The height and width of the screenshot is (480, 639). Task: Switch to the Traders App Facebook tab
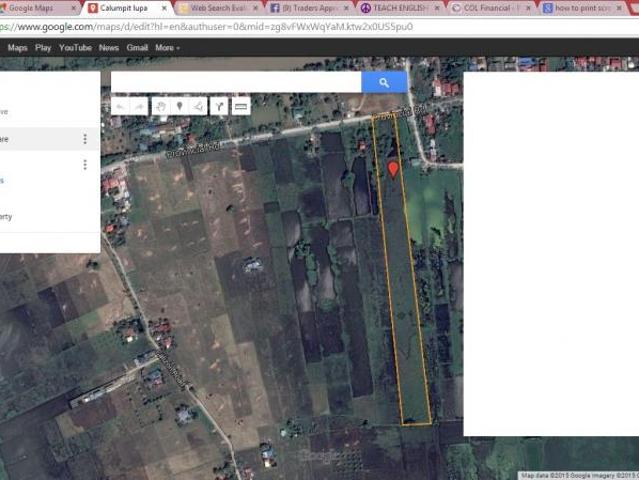click(310, 8)
